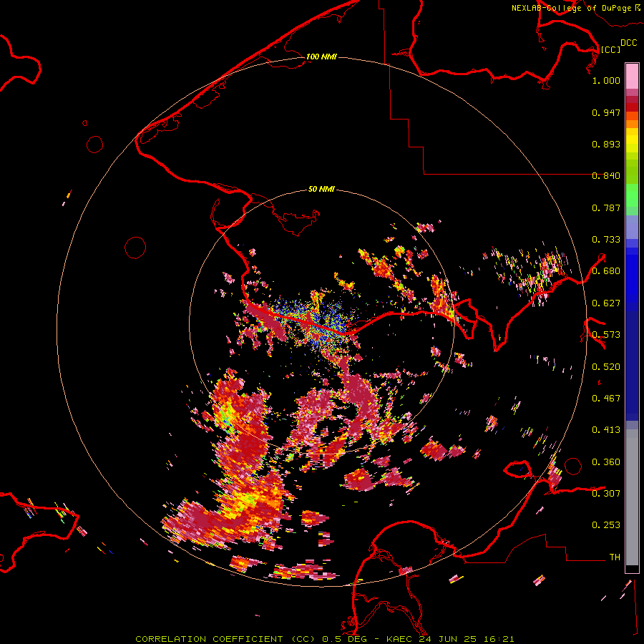
Task: Click the 0.573 legend value
Action: pyautogui.click(x=606, y=335)
